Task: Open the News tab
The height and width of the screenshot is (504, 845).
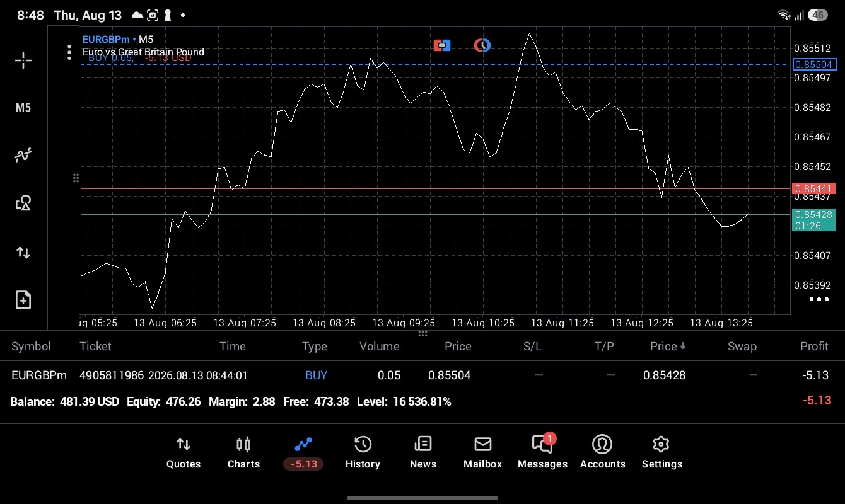Action: pos(422,453)
